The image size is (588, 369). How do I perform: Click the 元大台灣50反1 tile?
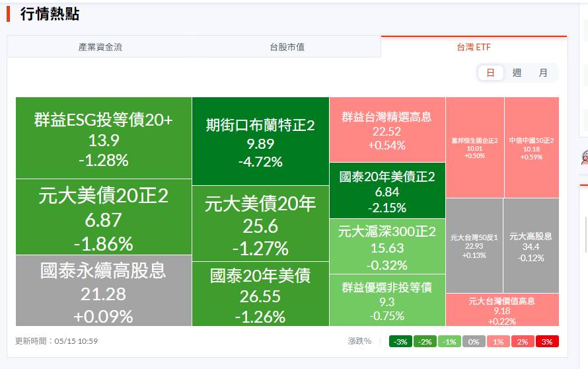[x=474, y=245]
